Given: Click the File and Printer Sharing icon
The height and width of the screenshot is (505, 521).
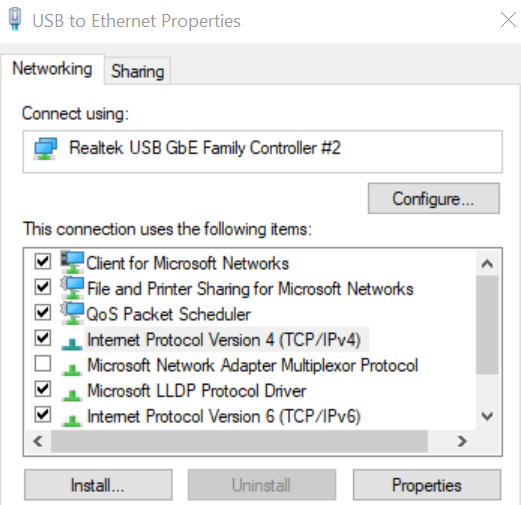Looking at the screenshot, I should coord(72,288).
